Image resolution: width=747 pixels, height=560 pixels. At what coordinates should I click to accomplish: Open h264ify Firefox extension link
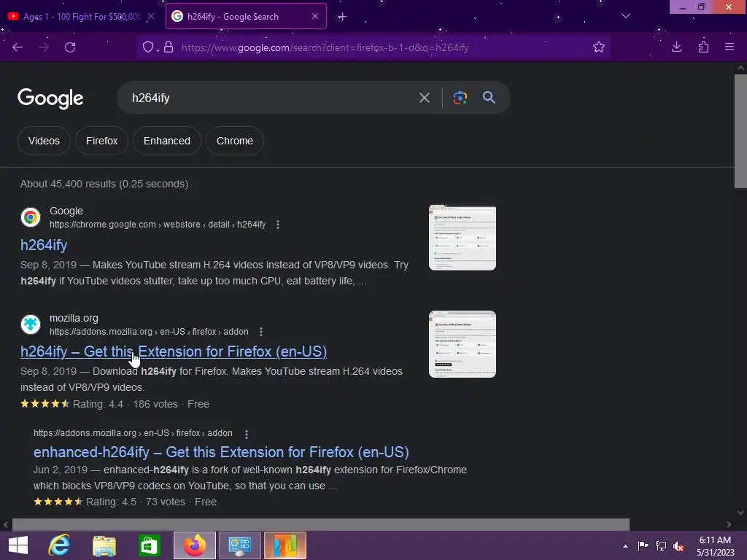click(x=174, y=351)
